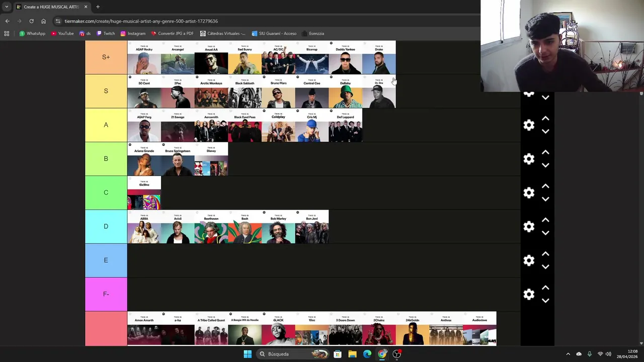Open the Windows Start menu
644x362 pixels.
[x=248, y=354]
